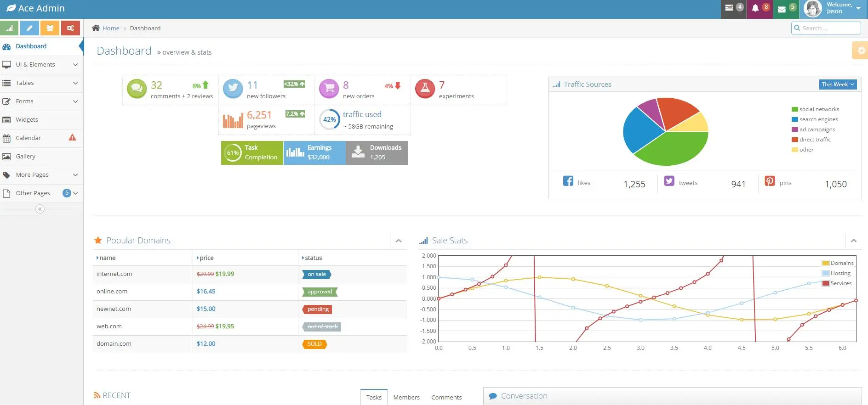The height and width of the screenshot is (405, 868).
Task: Open Widgets in the sidebar
Action: tap(41, 120)
